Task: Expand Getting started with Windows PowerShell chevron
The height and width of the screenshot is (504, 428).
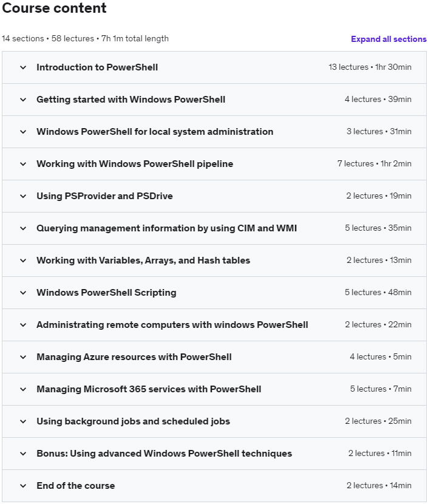Action: tap(23, 100)
